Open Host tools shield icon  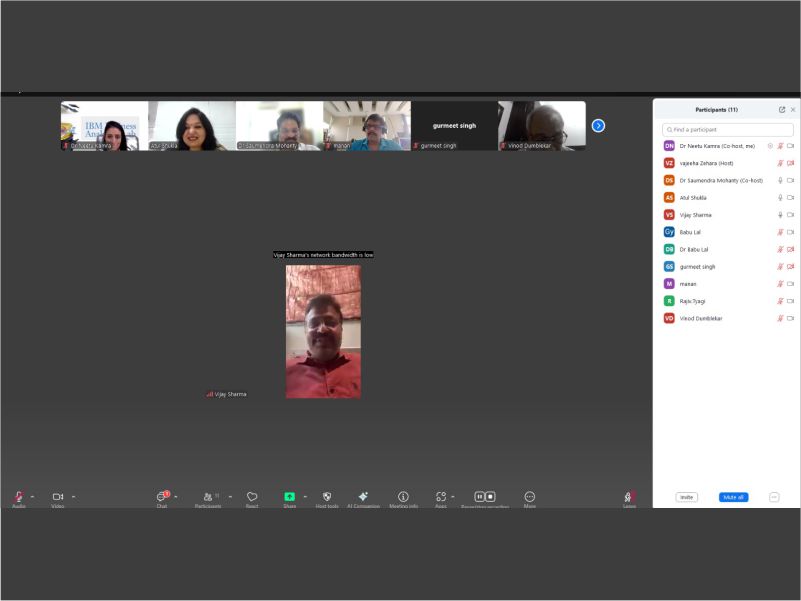pyautogui.click(x=327, y=497)
